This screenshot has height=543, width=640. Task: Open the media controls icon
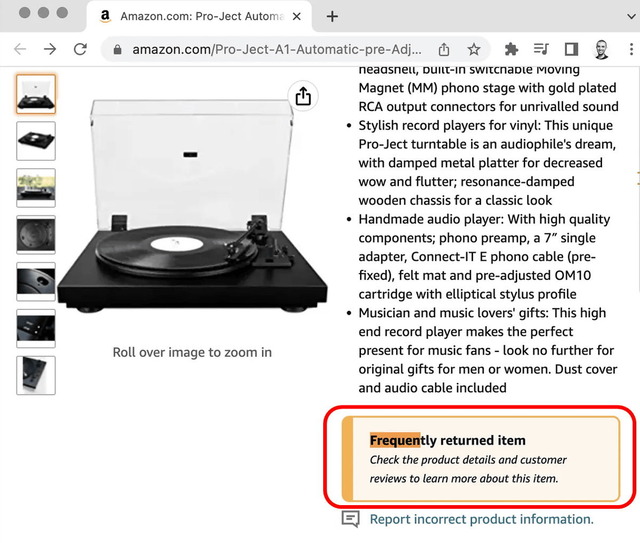click(x=541, y=49)
